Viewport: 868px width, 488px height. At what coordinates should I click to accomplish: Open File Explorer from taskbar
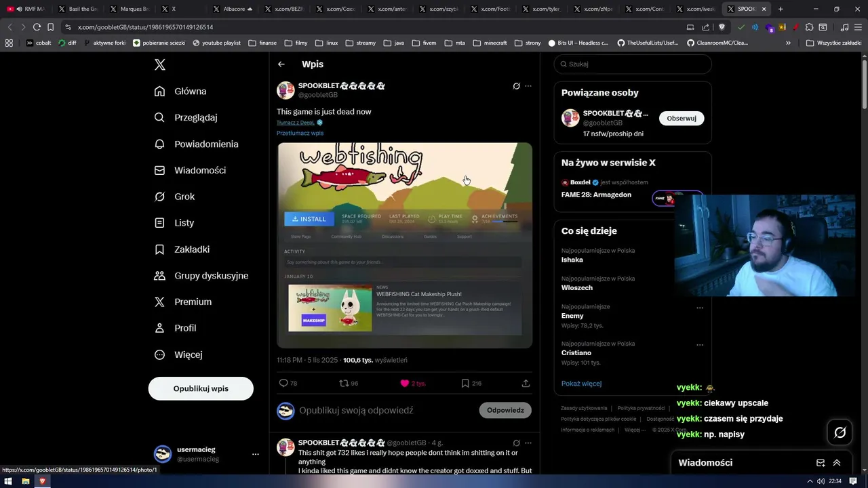25,481
